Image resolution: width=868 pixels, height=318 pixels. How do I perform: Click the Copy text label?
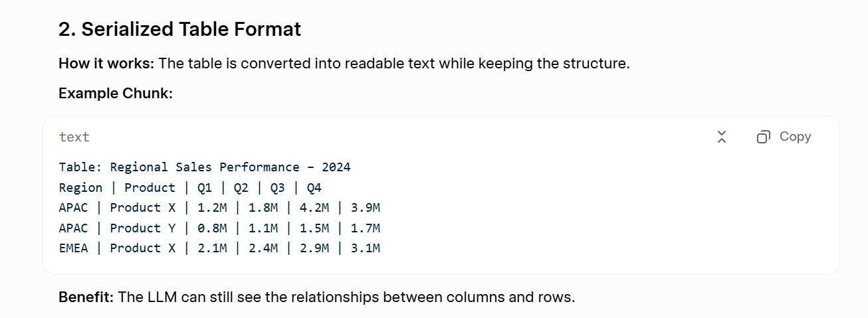(x=795, y=136)
